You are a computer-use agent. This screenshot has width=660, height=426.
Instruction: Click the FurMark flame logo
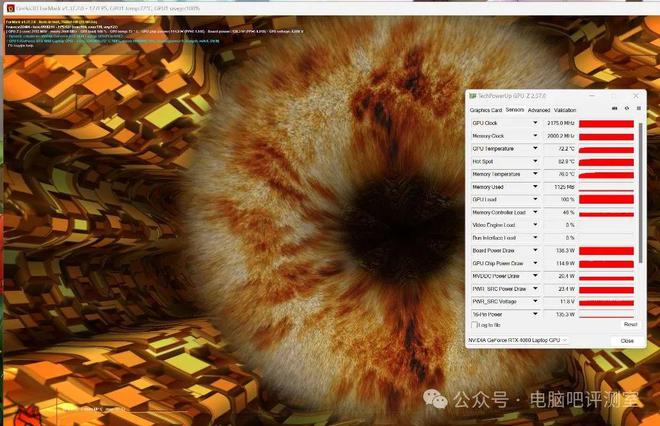27,415
